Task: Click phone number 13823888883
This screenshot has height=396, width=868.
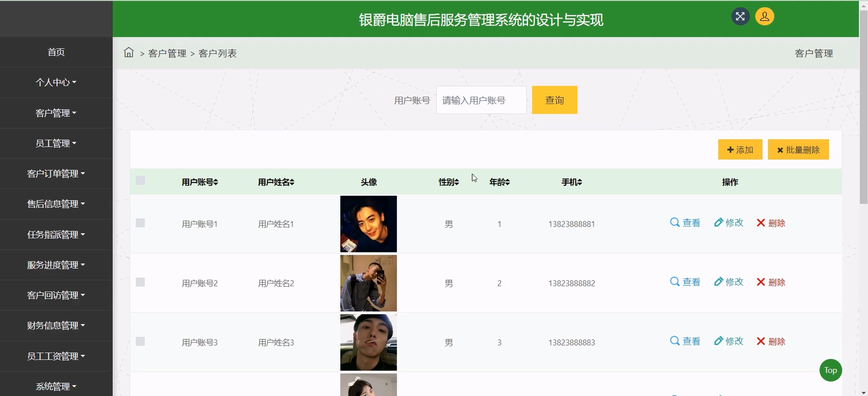Action: [x=571, y=342]
